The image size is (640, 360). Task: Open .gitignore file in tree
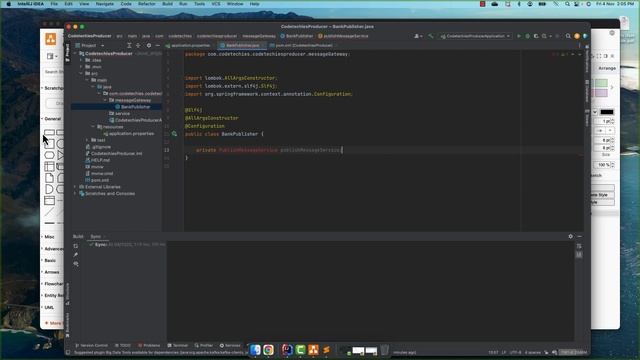[98, 147]
